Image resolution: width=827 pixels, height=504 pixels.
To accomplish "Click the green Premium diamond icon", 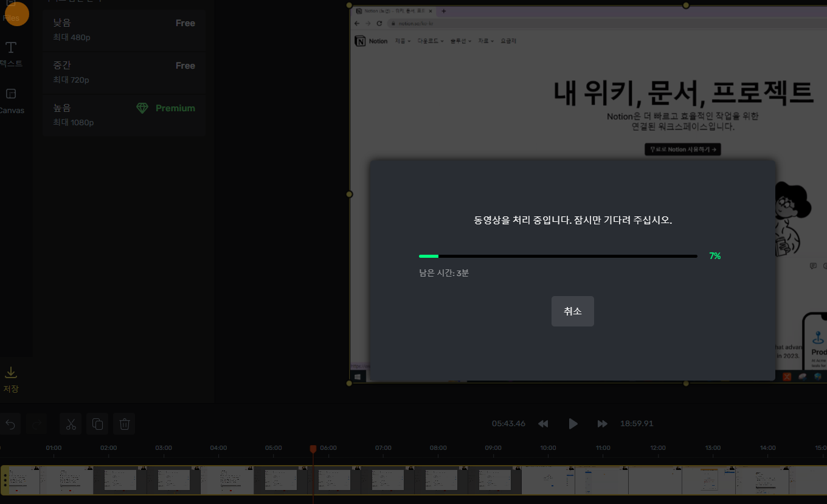I will (142, 108).
